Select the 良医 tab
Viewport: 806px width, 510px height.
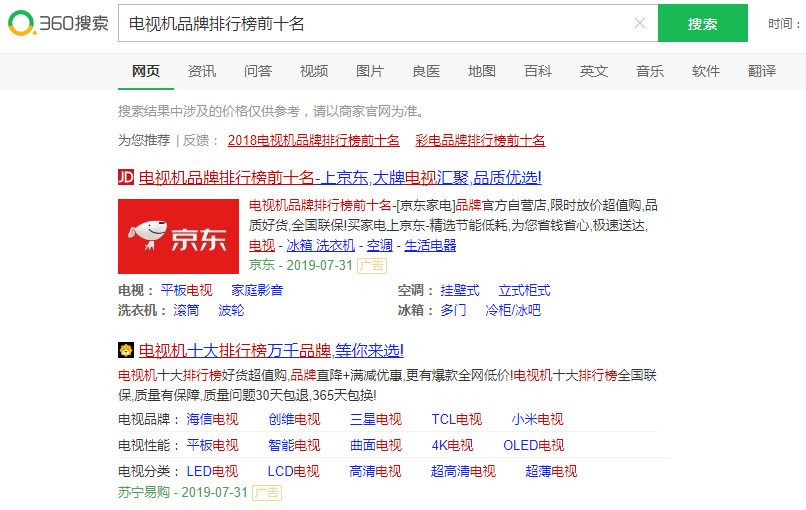point(426,71)
